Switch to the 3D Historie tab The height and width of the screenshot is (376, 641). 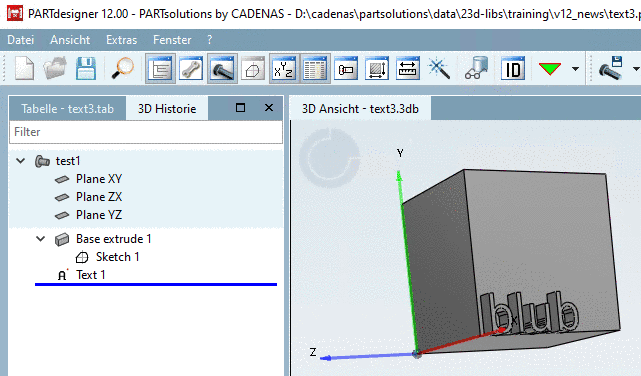167,109
